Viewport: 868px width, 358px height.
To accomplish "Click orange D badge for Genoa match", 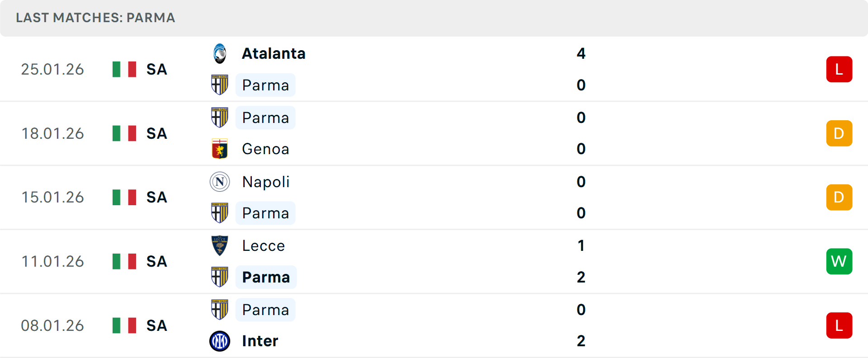I will point(839,133).
